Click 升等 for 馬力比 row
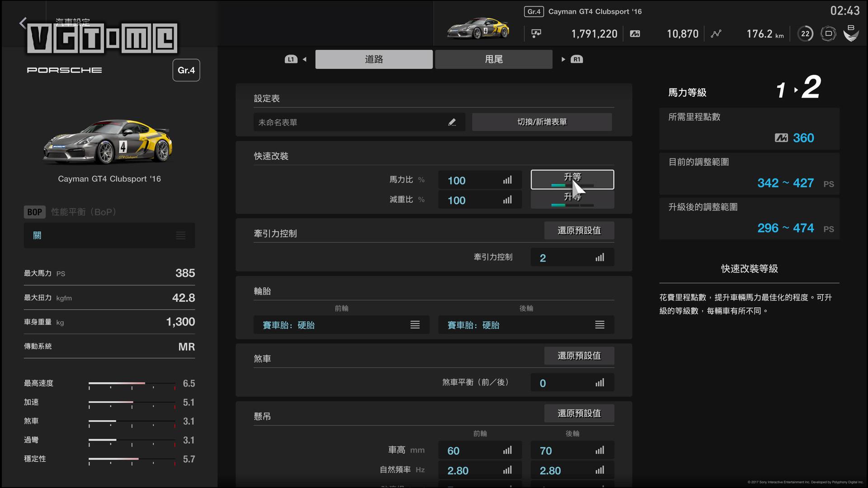Viewport: 868px width, 488px height. coord(572,179)
